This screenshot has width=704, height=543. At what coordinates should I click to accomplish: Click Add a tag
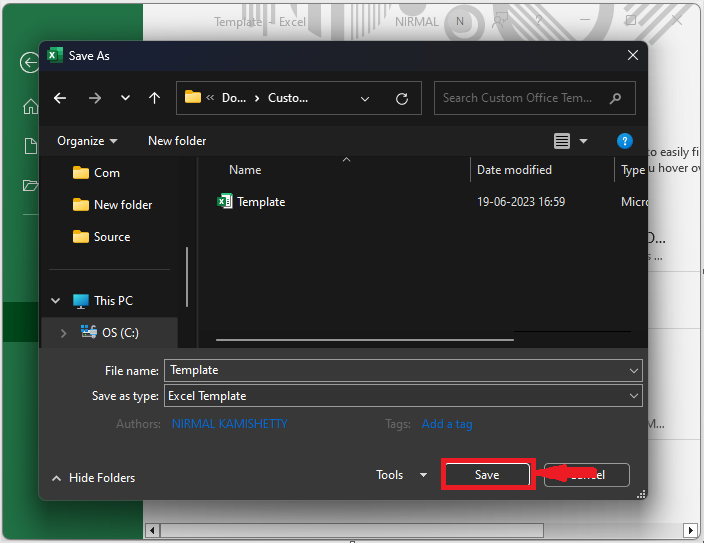(x=447, y=424)
